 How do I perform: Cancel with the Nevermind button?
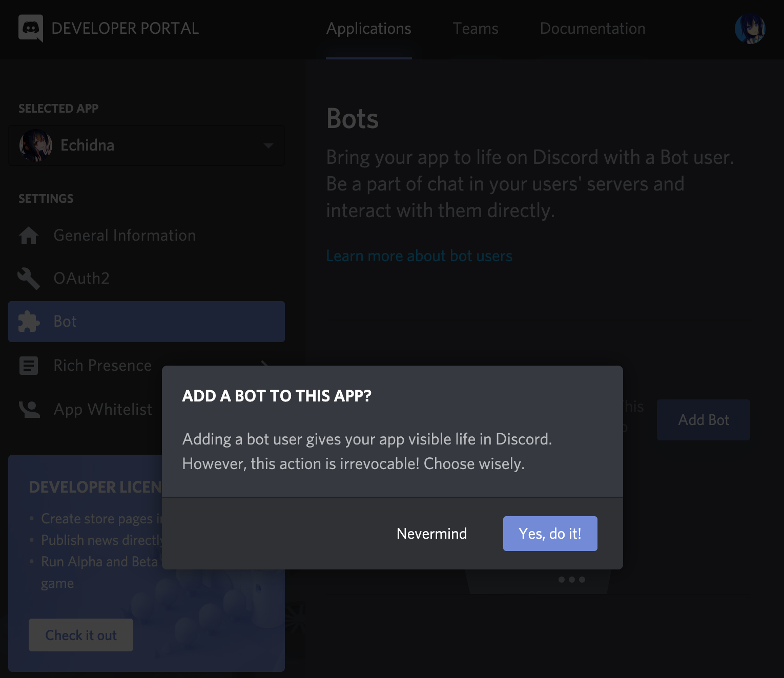point(432,534)
